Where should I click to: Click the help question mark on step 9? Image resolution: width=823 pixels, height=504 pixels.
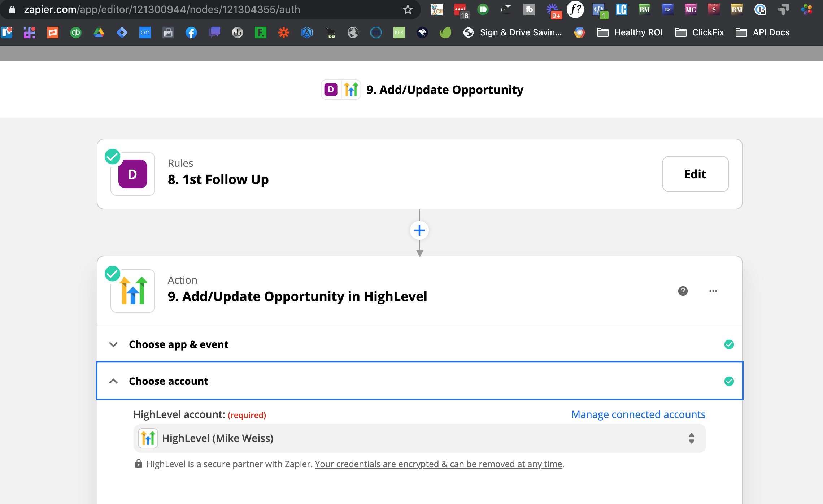point(683,291)
